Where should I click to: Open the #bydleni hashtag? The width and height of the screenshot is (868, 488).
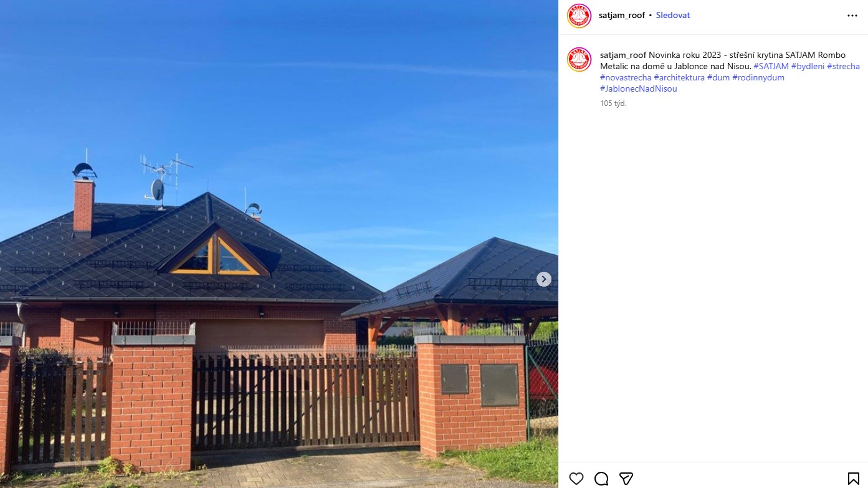pos(808,66)
